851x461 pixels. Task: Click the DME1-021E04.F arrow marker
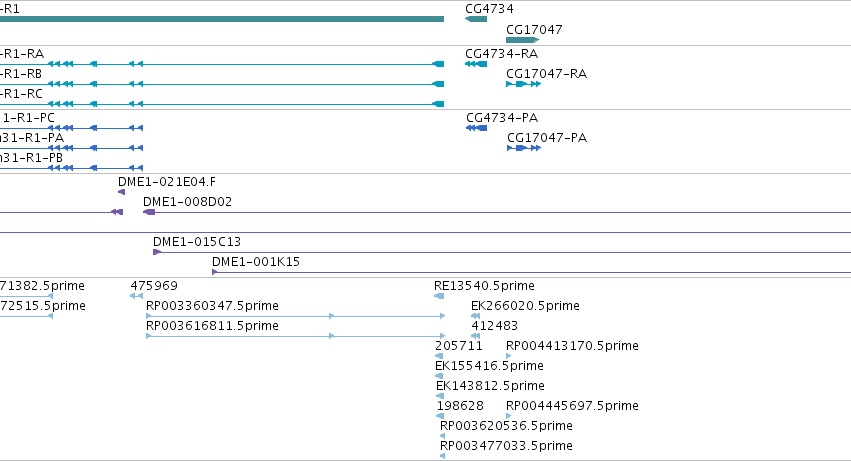pyautogui.click(x=122, y=192)
